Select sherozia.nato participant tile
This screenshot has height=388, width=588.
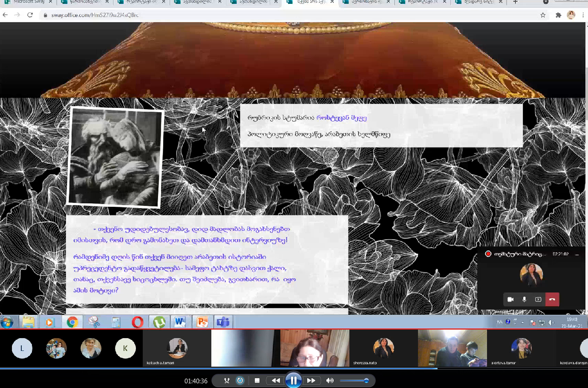[x=383, y=348]
